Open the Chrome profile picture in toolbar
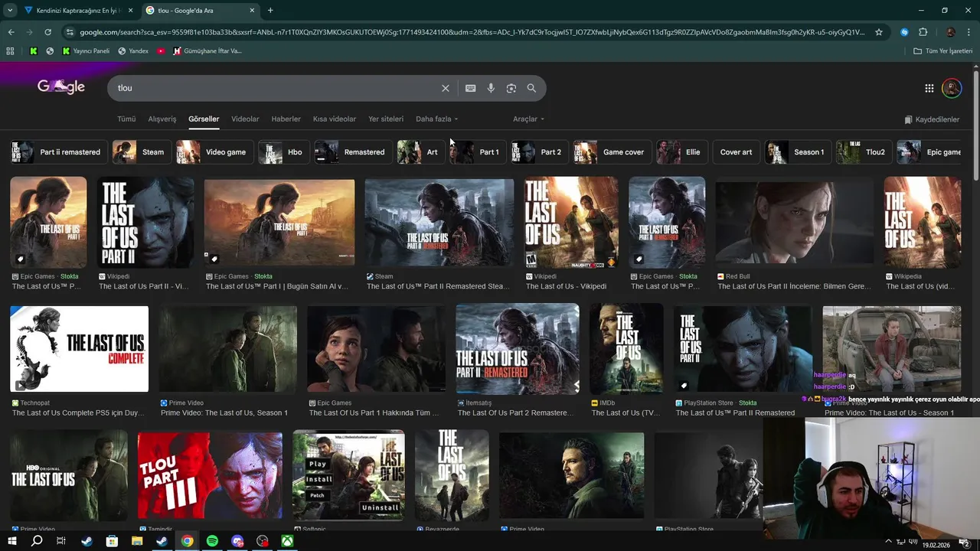 pyautogui.click(x=950, y=32)
